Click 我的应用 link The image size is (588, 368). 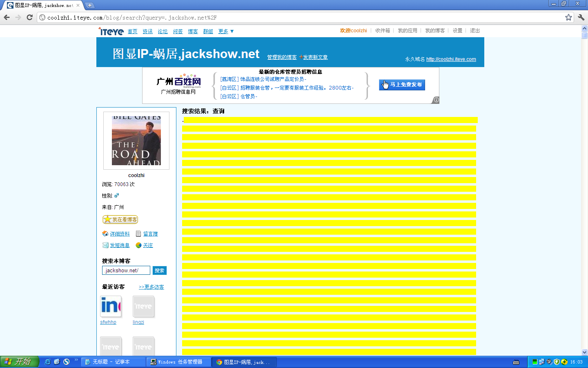click(x=408, y=31)
